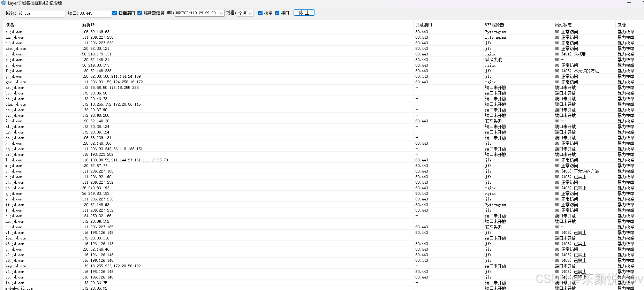
Task: Select the a.jd.com row
Action: click(324, 32)
